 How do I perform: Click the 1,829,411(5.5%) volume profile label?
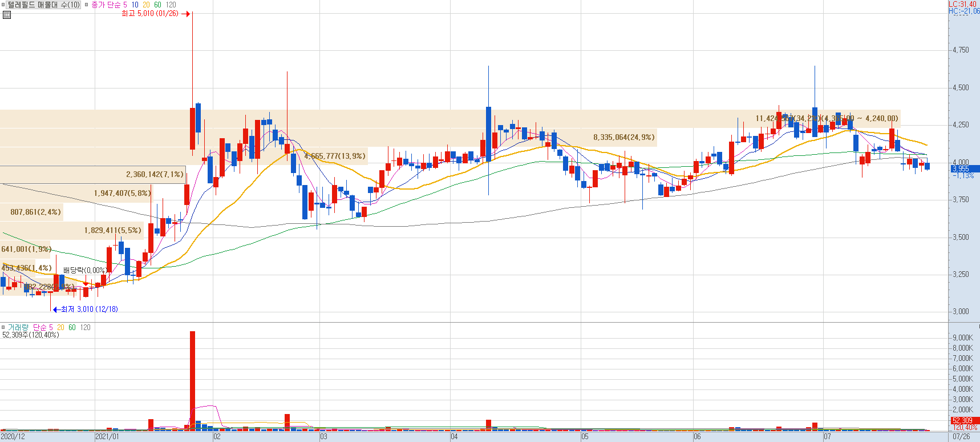click(x=113, y=230)
